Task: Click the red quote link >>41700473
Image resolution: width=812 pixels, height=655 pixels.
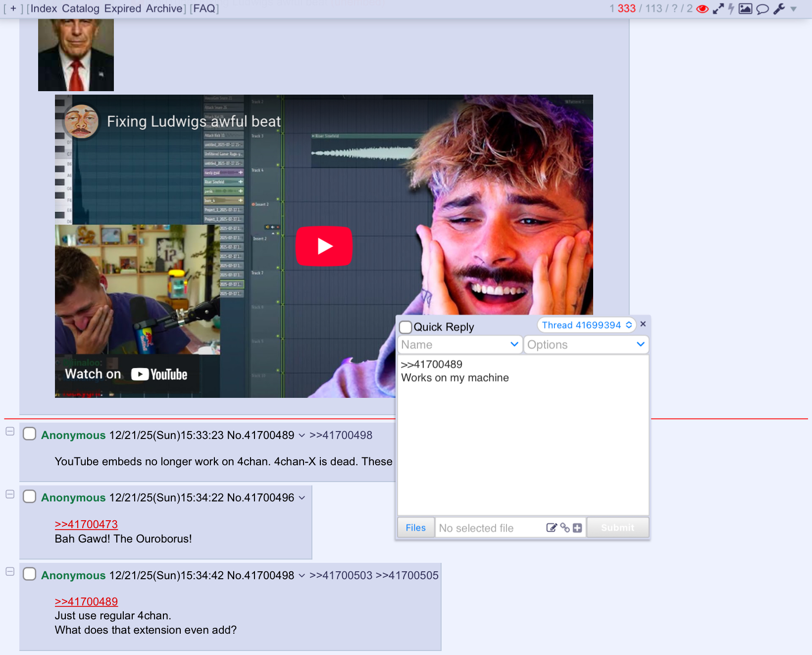Action: coord(86,524)
